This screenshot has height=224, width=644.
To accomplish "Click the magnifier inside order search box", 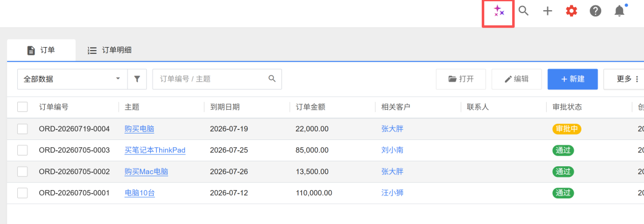I will click(272, 79).
